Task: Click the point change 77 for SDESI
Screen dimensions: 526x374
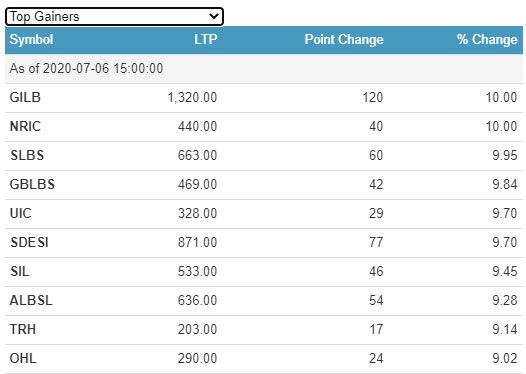Action: pos(376,242)
